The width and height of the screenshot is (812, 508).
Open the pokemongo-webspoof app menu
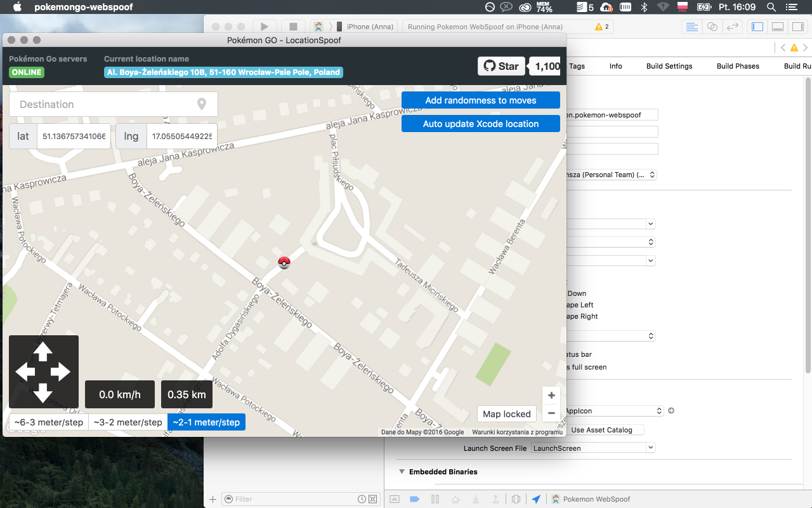pos(84,7)
